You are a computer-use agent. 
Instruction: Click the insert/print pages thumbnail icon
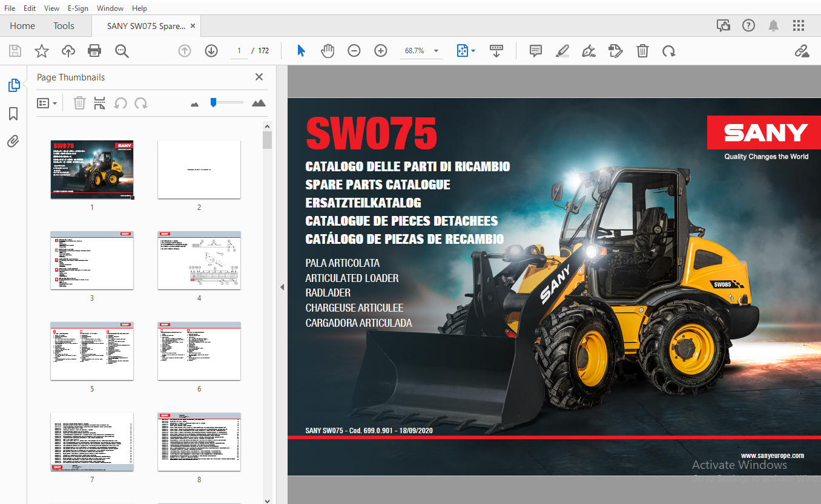pyautogui.click(x=100, y=103)
